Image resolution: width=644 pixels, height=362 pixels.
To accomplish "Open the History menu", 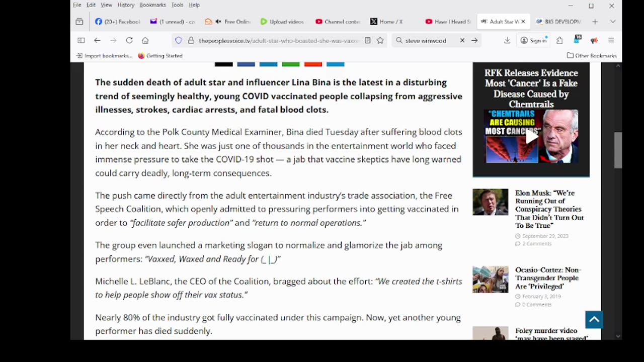I will tap(126, 5).
